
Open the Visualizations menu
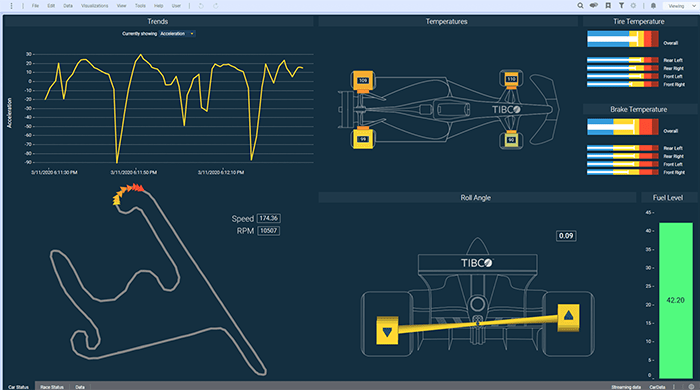(95, 6)
